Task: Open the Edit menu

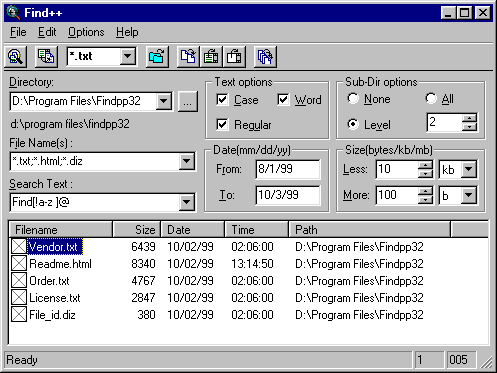Action: tap(47, 32)
